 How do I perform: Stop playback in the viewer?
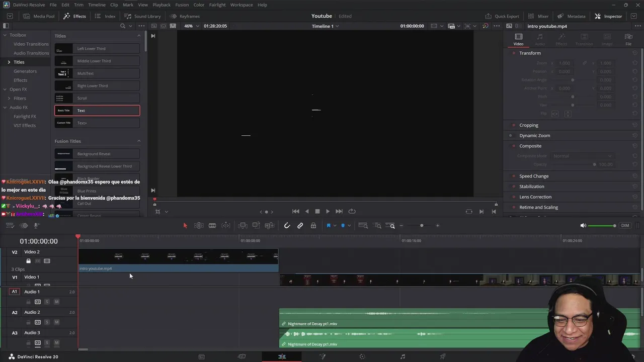[x=317, y=212]
